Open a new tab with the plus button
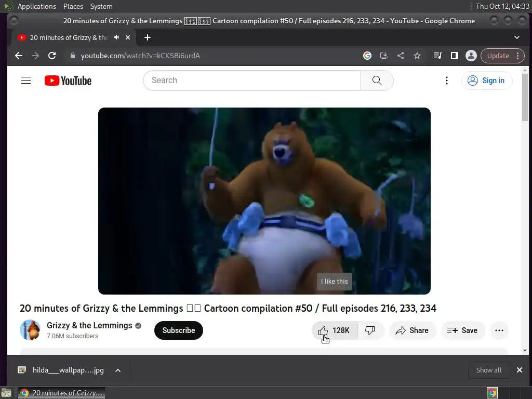Screen dimensions: 532x399 (147, 37)
